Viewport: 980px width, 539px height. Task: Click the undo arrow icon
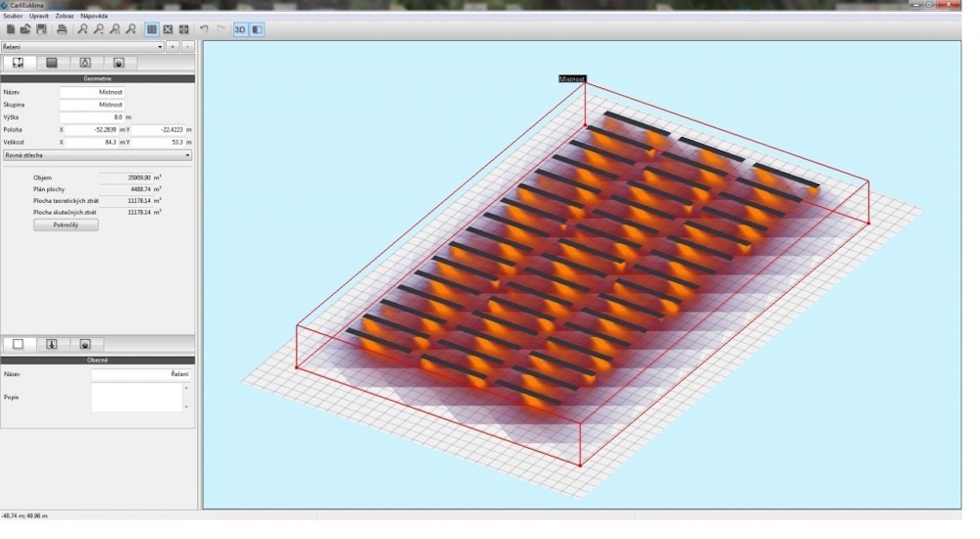click(x=204, y=30)
